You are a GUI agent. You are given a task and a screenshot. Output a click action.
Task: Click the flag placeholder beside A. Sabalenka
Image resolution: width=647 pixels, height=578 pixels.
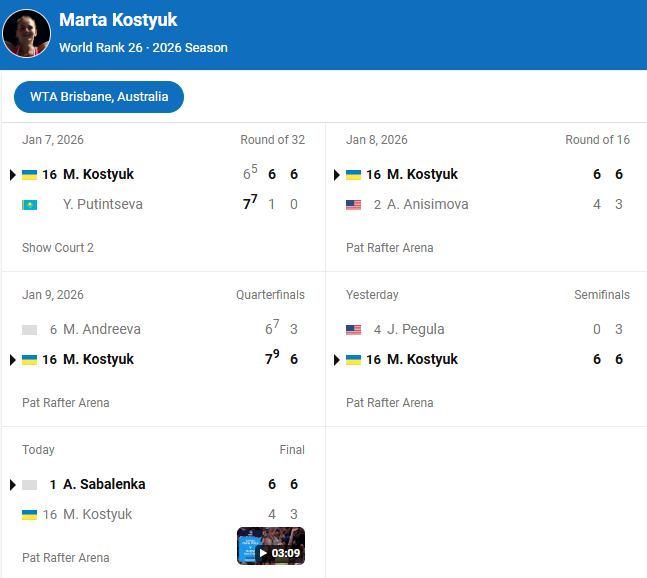pyautogui.click(x=29, y=485)
